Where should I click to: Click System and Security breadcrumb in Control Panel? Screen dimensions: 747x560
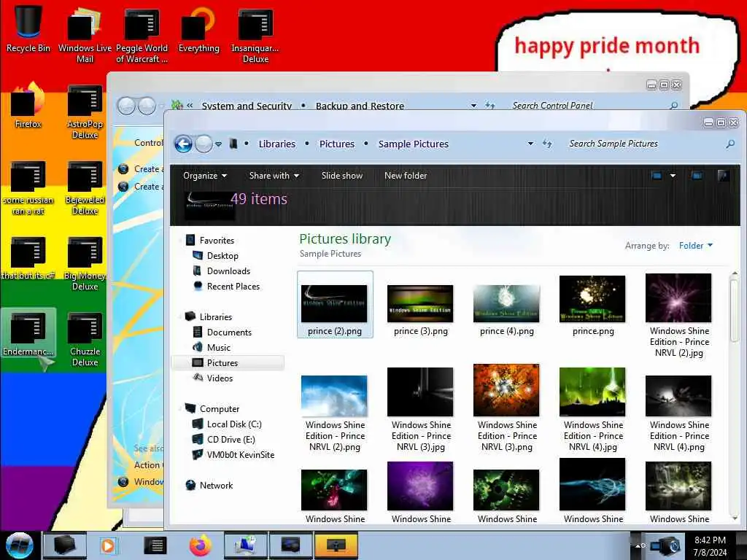tap(247, 106)
